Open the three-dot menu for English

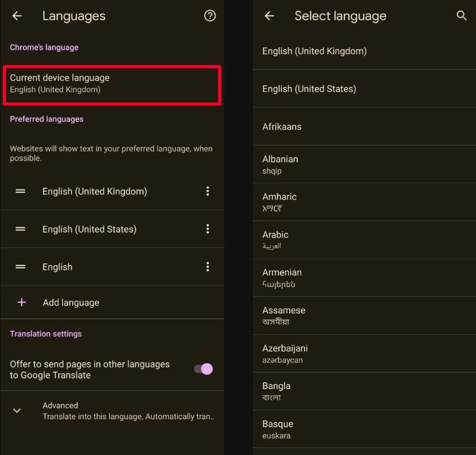tap(208, 267)
